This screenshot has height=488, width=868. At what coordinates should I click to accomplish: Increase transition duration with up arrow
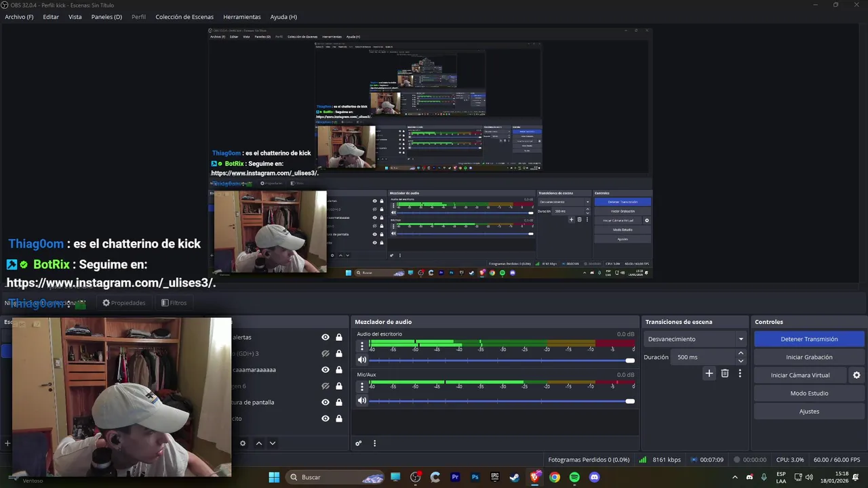[741, 353]
